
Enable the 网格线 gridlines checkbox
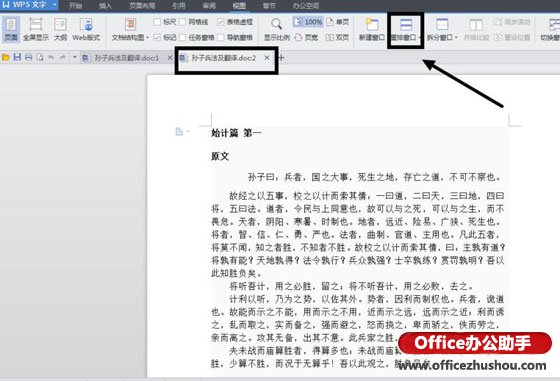[x=182, y=22]
